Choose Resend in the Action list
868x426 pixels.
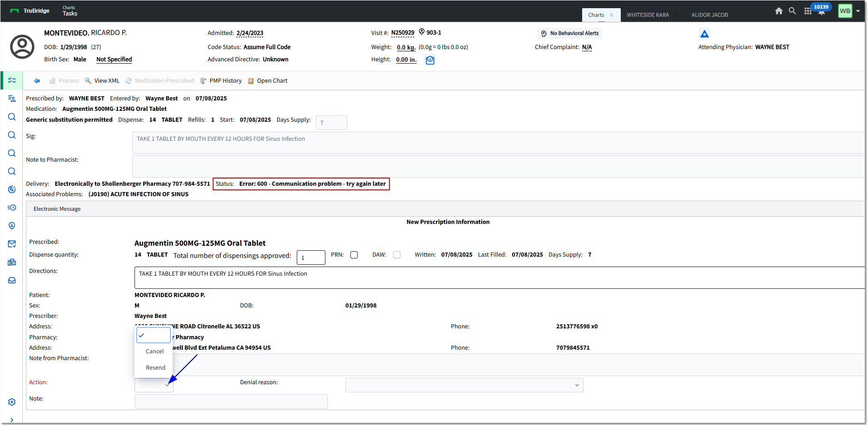(155, 368)
